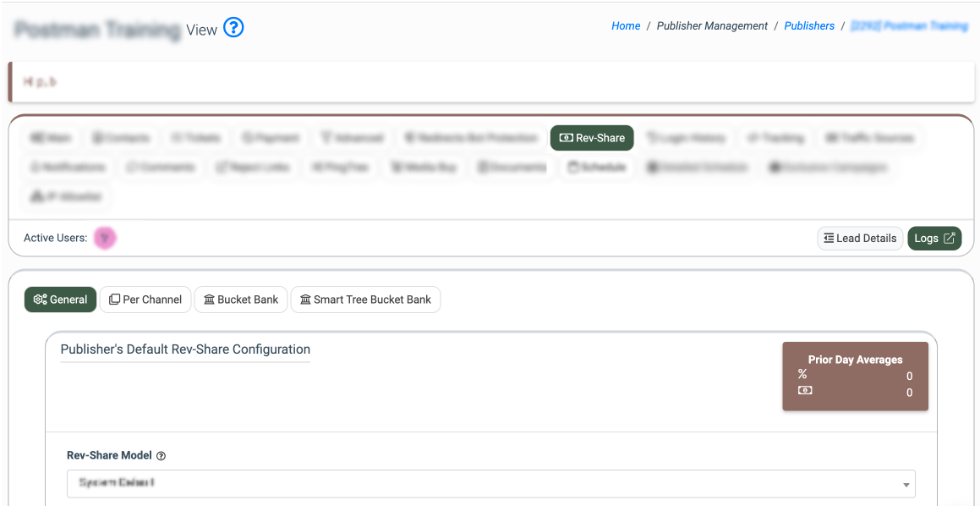
Task: Click the pink active user avatar
Action: tap(106, 238)
